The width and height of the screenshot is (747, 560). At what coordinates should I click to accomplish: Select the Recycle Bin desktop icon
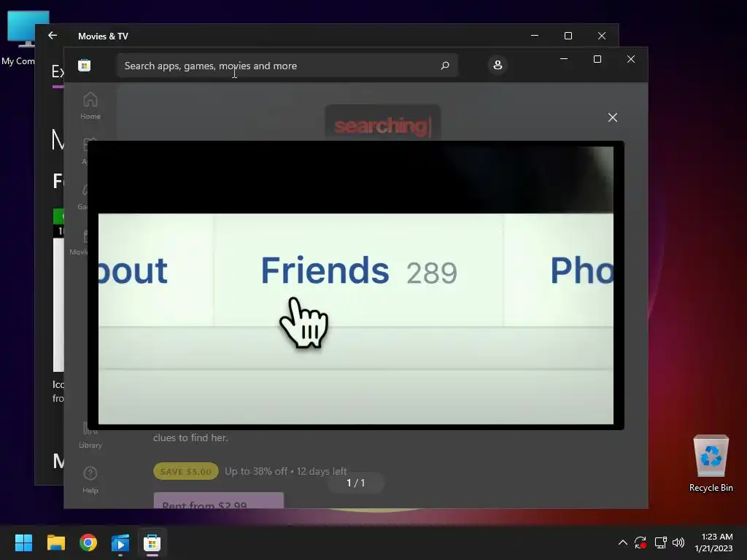point(711,463)
